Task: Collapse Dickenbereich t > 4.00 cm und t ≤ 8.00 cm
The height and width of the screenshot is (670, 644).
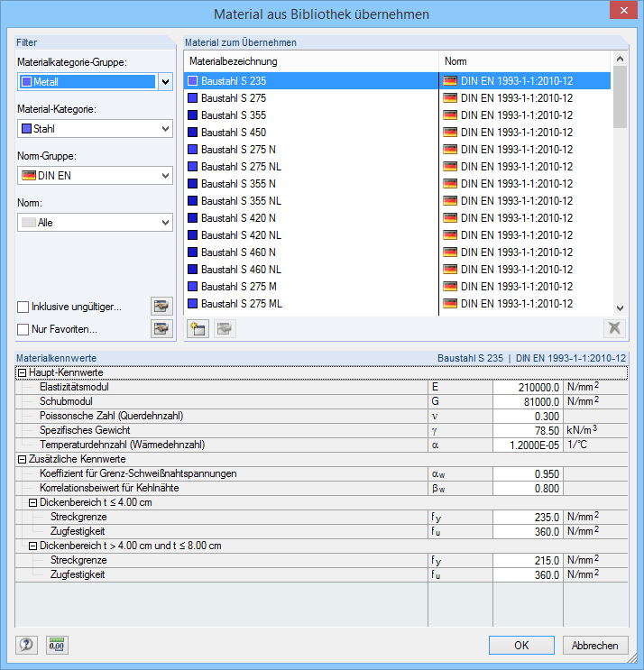Action: (x=32, y=546)
